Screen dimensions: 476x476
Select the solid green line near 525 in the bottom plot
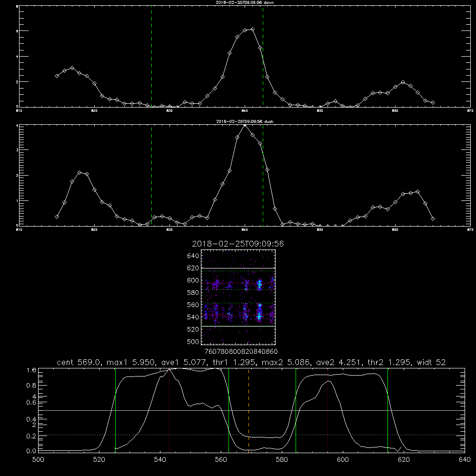pos(115,410)
